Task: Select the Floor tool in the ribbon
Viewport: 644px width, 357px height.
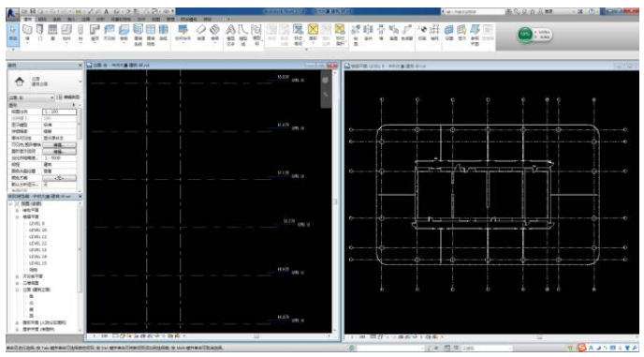Action: (124, 33)
